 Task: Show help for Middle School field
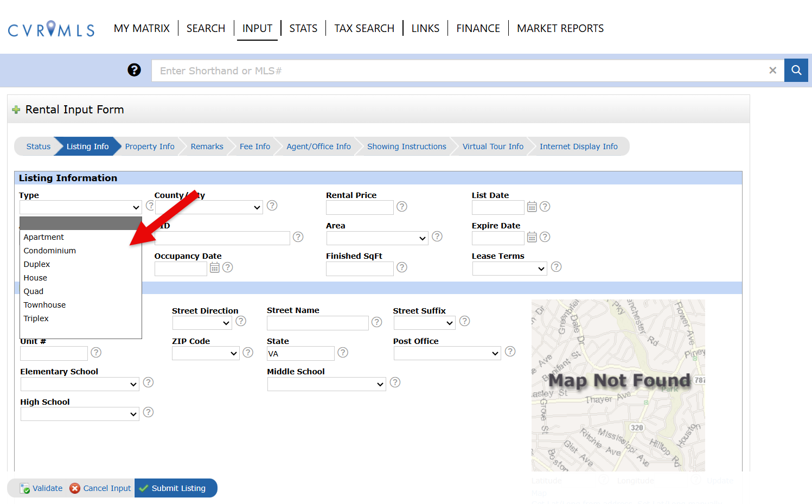click(395, 382)
